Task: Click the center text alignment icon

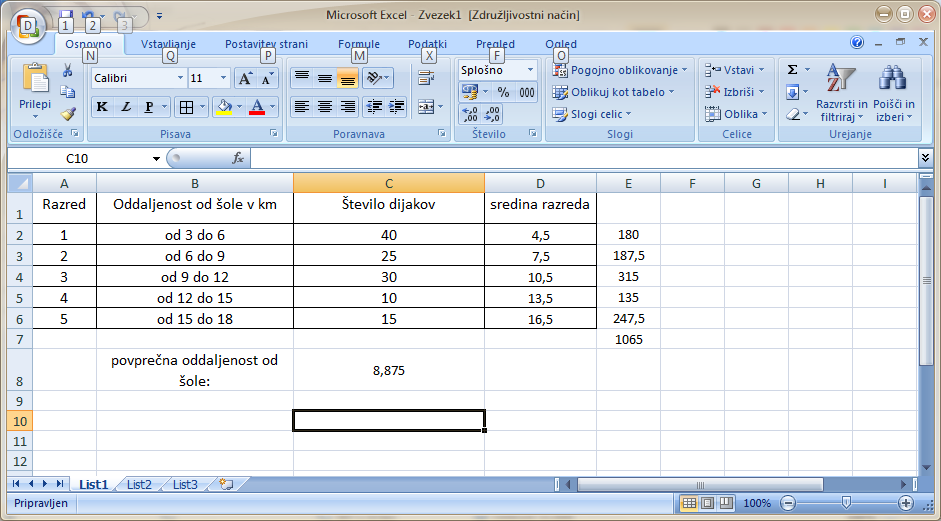Action: tap(324, 106)
